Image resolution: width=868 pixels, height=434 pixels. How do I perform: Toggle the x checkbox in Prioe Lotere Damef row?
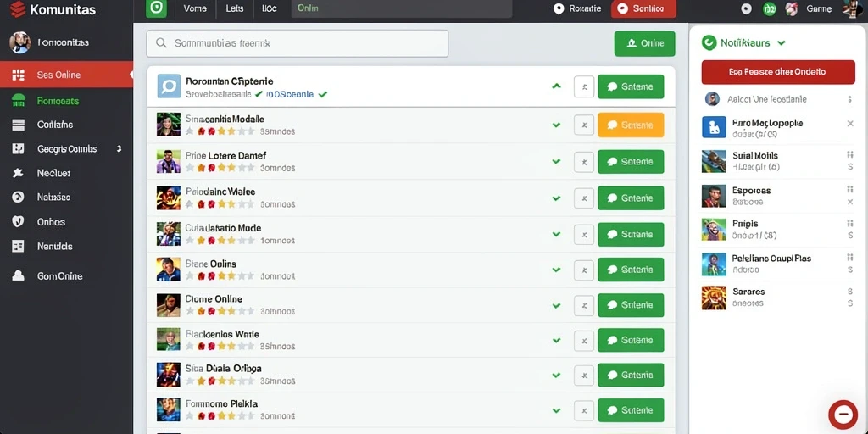point(584,162)
